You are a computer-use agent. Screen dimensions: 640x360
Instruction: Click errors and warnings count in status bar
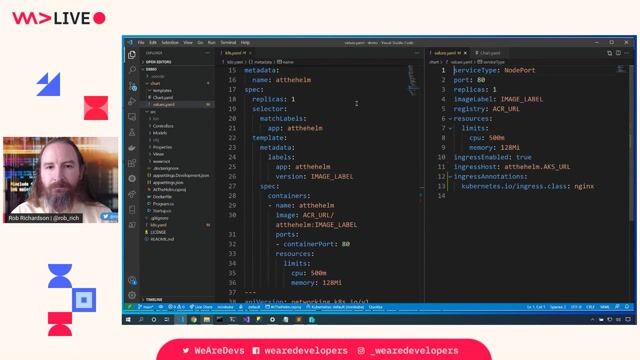pos(176,307)
